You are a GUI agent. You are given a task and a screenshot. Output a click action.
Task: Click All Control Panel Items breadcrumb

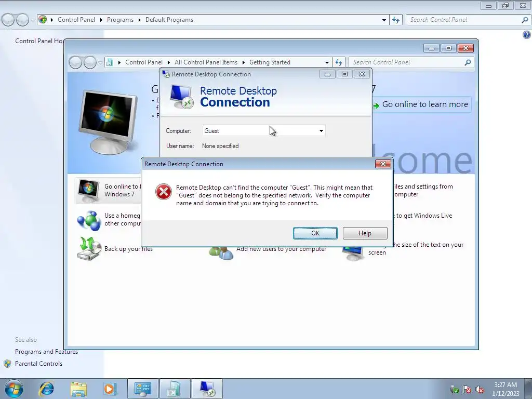coord(206,62)
